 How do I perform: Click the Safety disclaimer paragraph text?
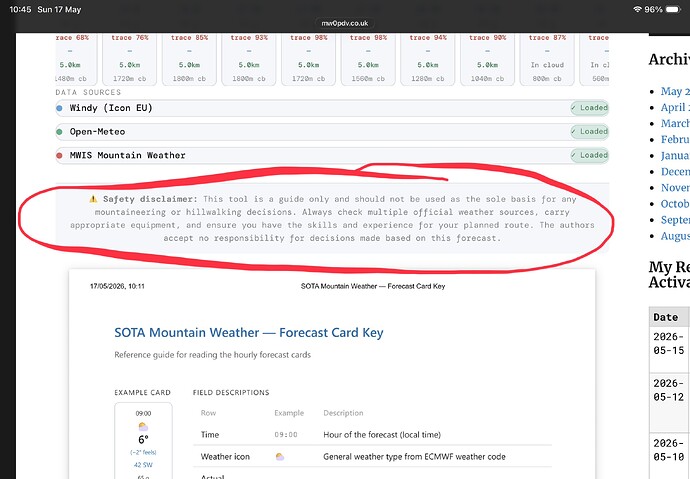click(x=332, y=219)
